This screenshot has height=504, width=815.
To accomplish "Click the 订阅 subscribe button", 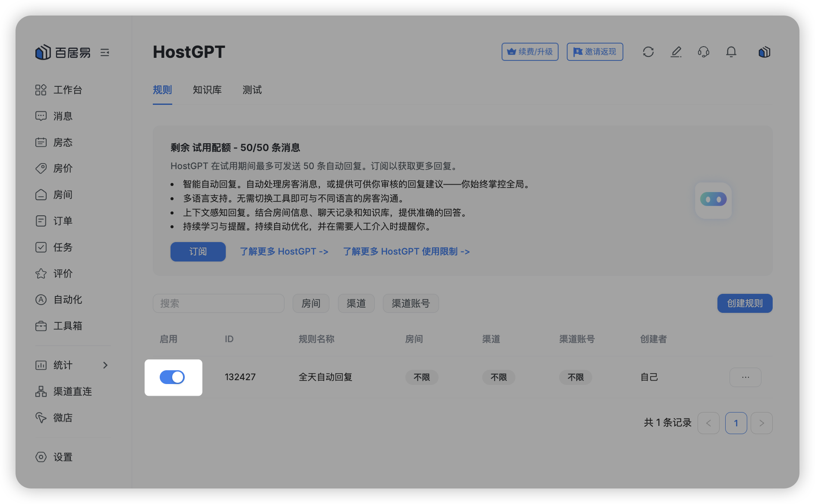I will point(198,252).
